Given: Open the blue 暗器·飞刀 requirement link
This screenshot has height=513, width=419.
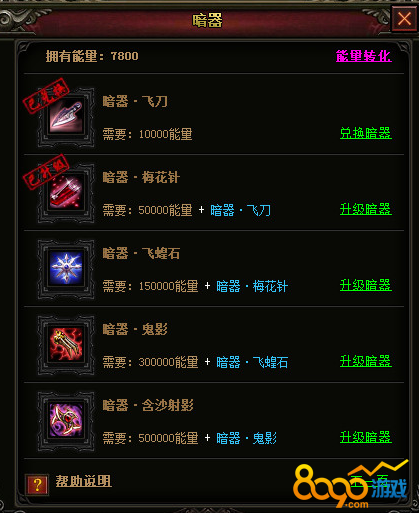Looking at the screenshot, I should (x=240, y=210).
